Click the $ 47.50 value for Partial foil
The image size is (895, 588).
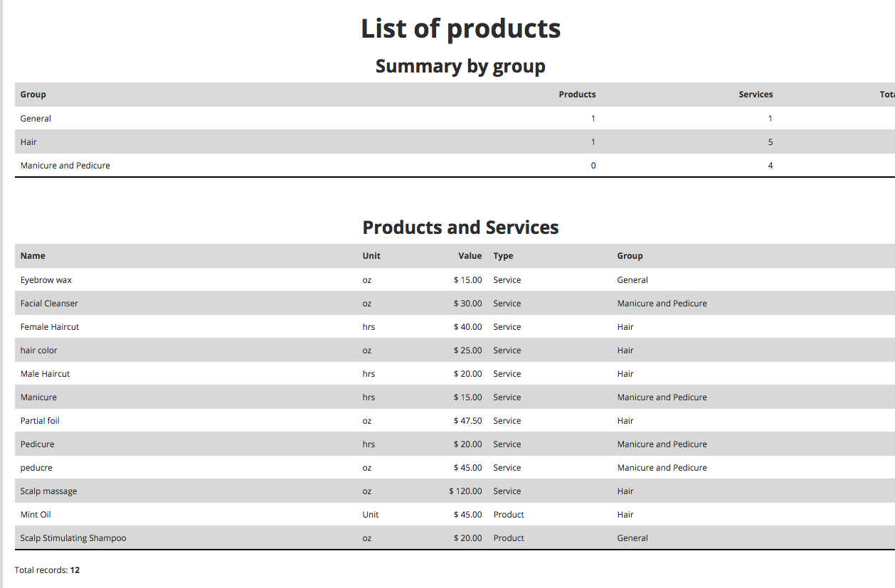pyautogui.click(x=468, y=421)
